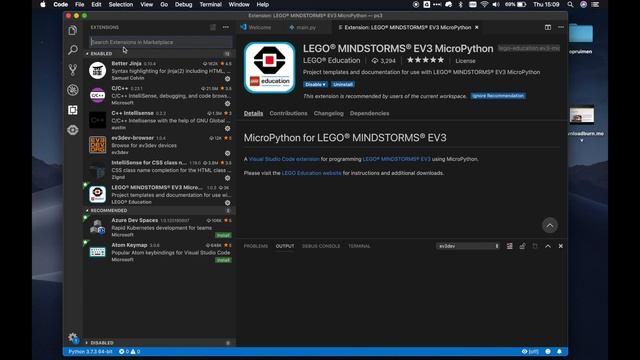The image size is (640, 360).
Task: Click Ignore Recommendation button
Action: tap(498, 96)
